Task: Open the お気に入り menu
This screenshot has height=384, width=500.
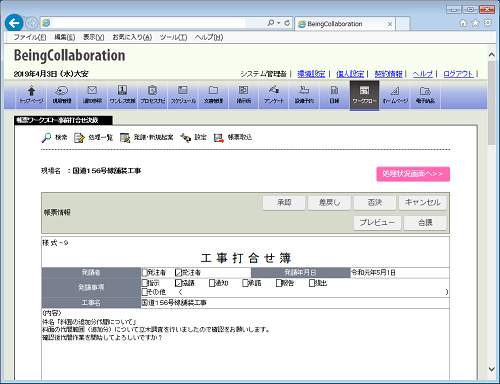Action: tap(132, 37)
